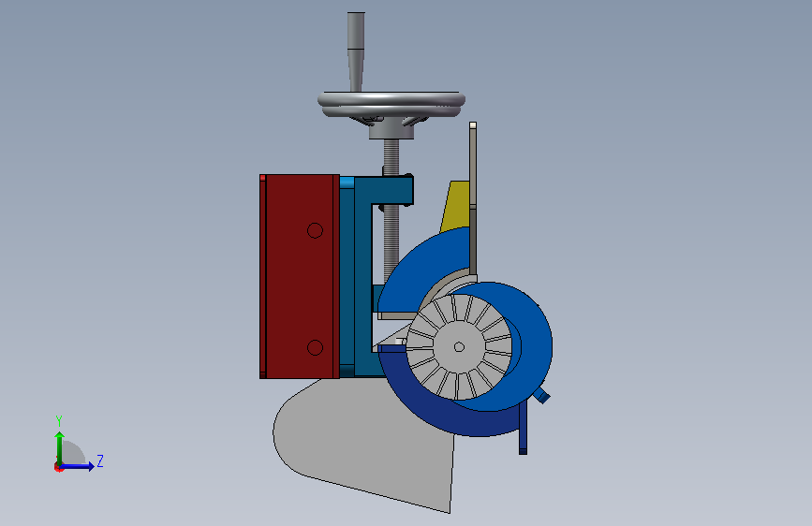Click the red origin point of triad
Image resolution: width=812 pixels, height=526 pixels.
[x=58, y=467]
